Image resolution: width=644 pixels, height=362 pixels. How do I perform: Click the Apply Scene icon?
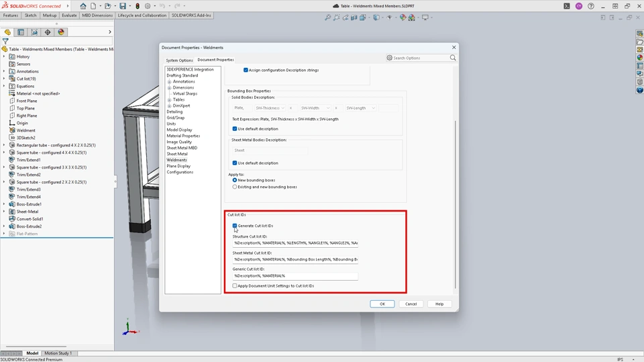[x=411, y=17]
